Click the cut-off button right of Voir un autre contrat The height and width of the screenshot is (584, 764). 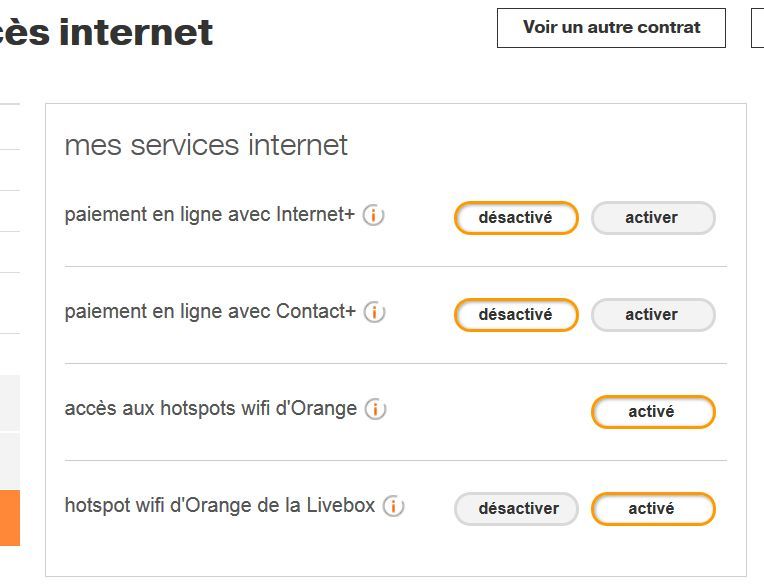pyautogui.click(x=757, y=28)
